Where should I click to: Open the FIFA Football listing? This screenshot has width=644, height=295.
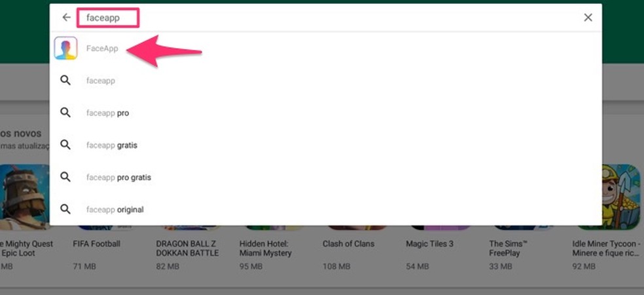point(97,244)
